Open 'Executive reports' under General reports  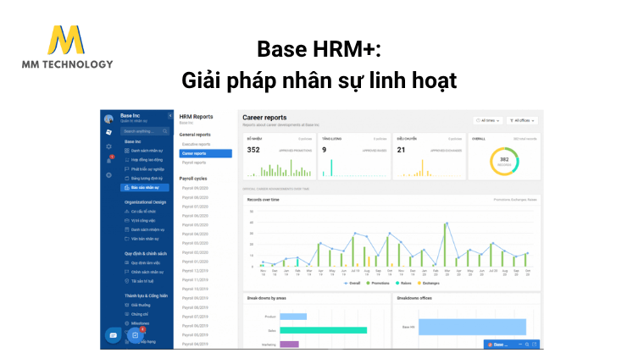[196, 144]
